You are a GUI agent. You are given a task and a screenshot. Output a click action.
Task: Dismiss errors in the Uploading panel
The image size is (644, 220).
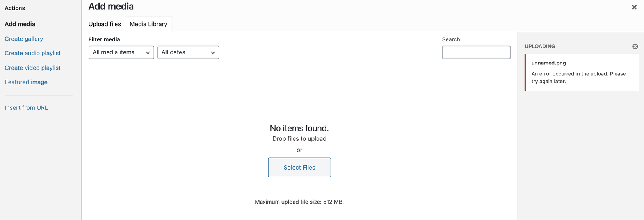[x=635, y=47]
